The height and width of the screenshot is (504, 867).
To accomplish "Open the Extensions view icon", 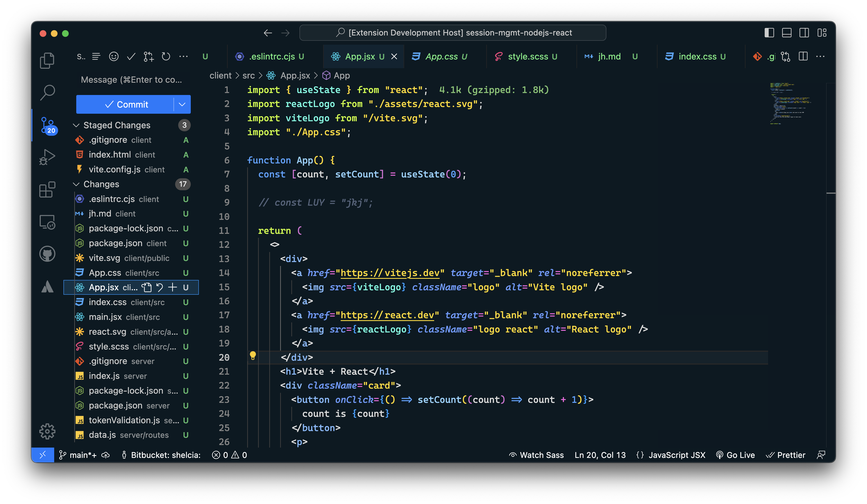I will [47, 190].
